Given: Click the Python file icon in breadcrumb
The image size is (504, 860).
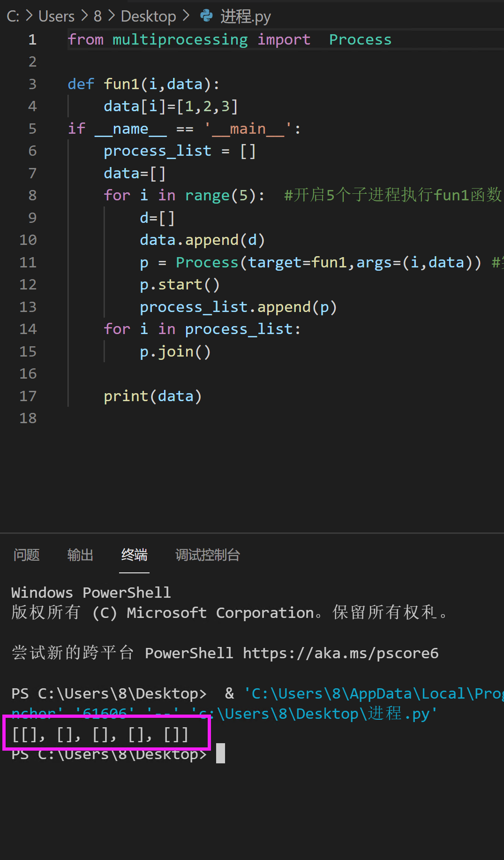Looking at the screenshot, I should tap(206, 16).
